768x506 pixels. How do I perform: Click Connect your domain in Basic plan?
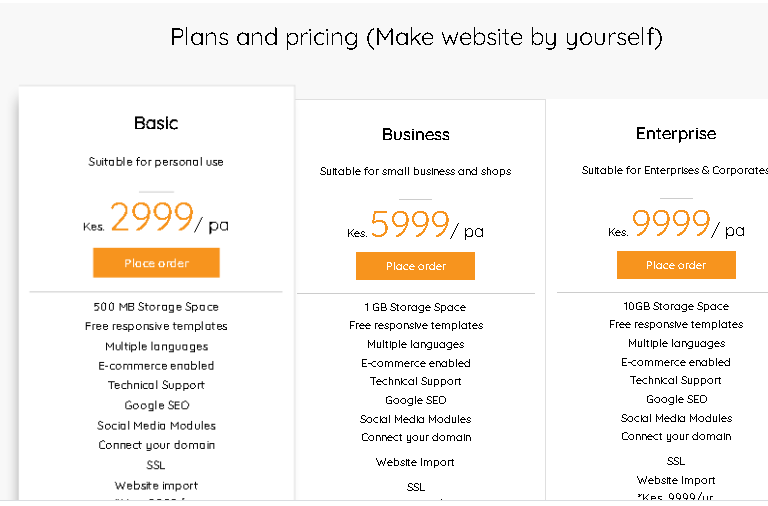pyautogui.click(x=156, y=445)
